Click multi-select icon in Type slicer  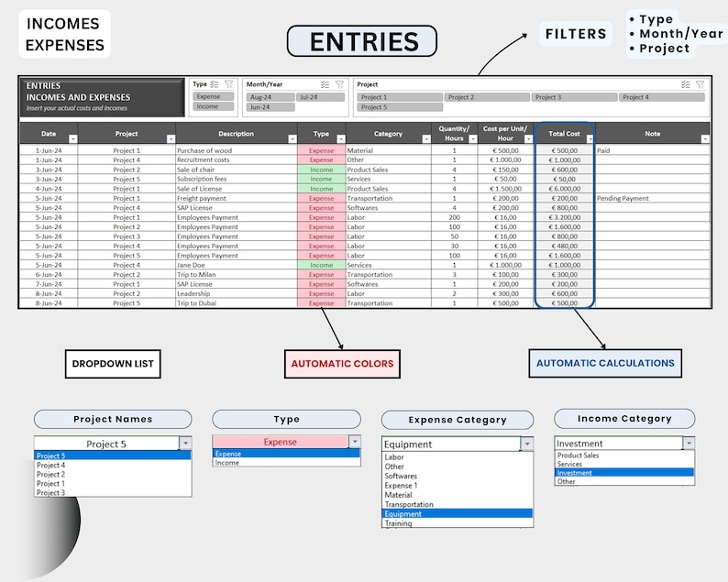[x=215, y=84]
